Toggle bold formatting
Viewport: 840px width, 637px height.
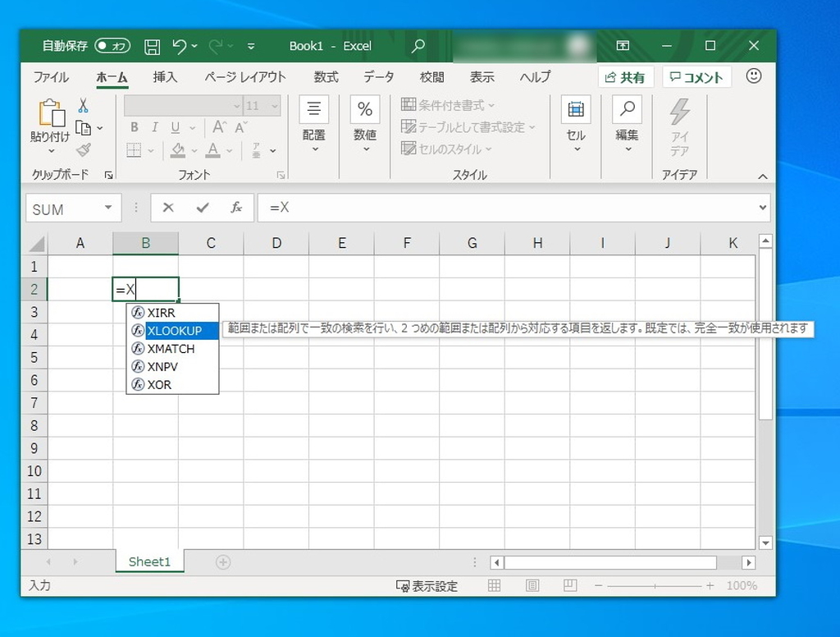pyautogui.click(x=134, y=127)
